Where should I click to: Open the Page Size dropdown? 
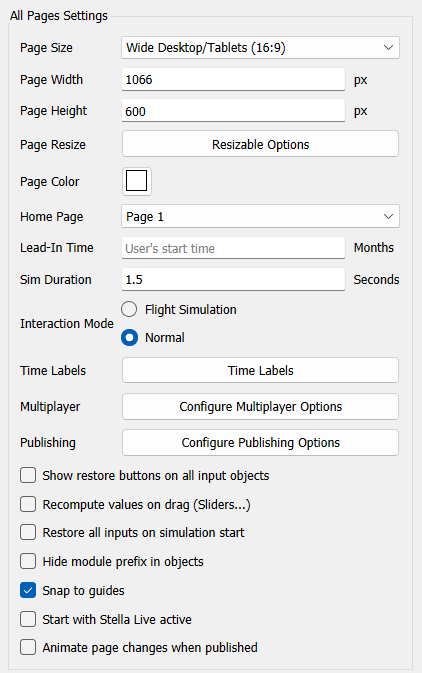pyautogui.click(x=260, y=48)
